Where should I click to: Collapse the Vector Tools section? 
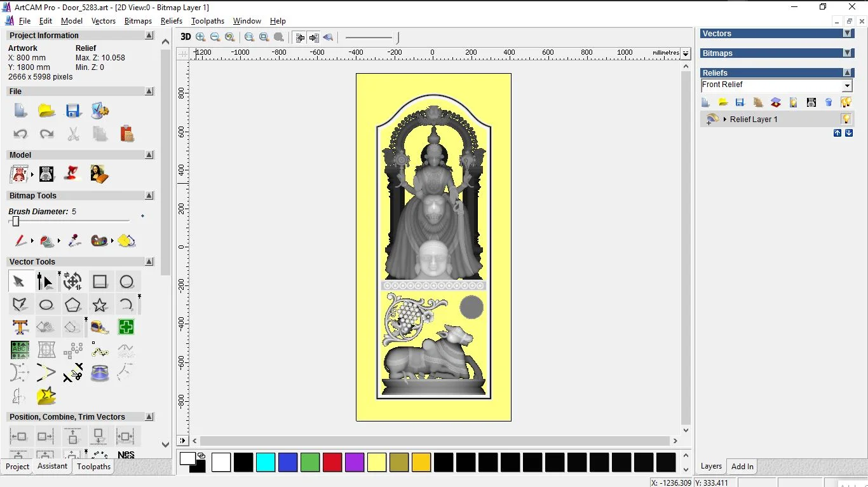149,262
